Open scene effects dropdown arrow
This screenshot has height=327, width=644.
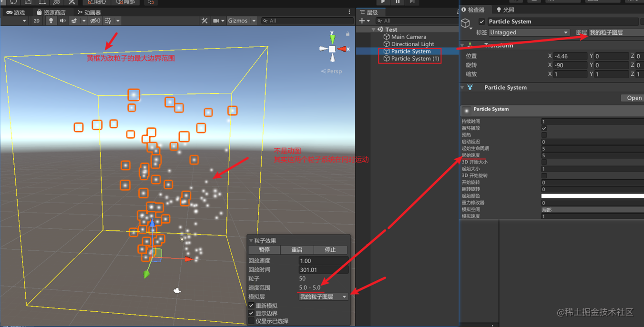coord(84,21)
